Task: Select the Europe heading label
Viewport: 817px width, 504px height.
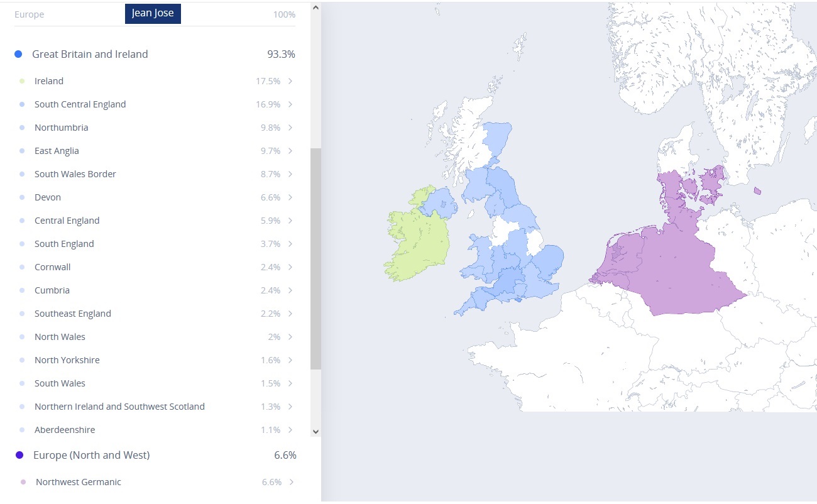Action: click(x=30, y=14)
